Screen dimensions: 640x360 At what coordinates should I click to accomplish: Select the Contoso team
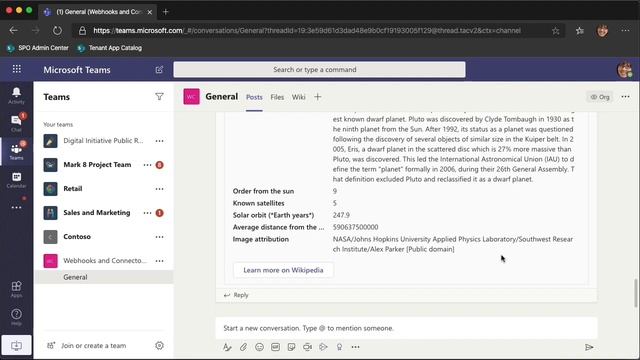point(77,237)
